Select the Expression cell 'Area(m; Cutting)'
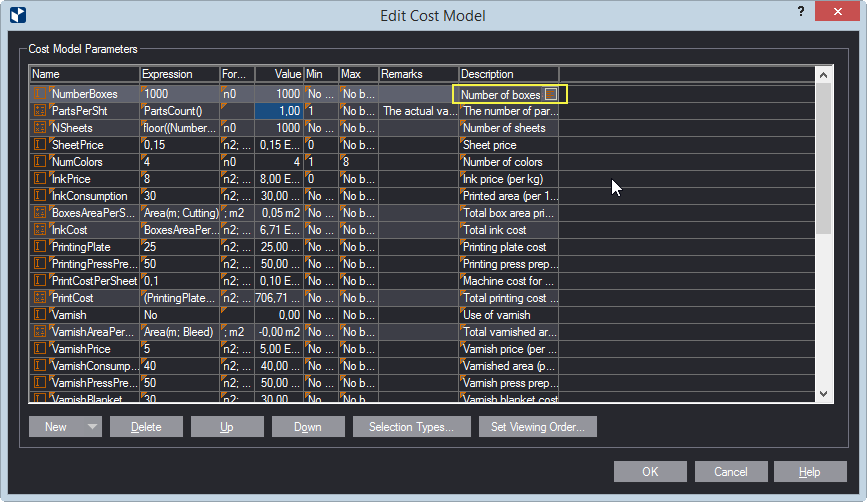 180,213
